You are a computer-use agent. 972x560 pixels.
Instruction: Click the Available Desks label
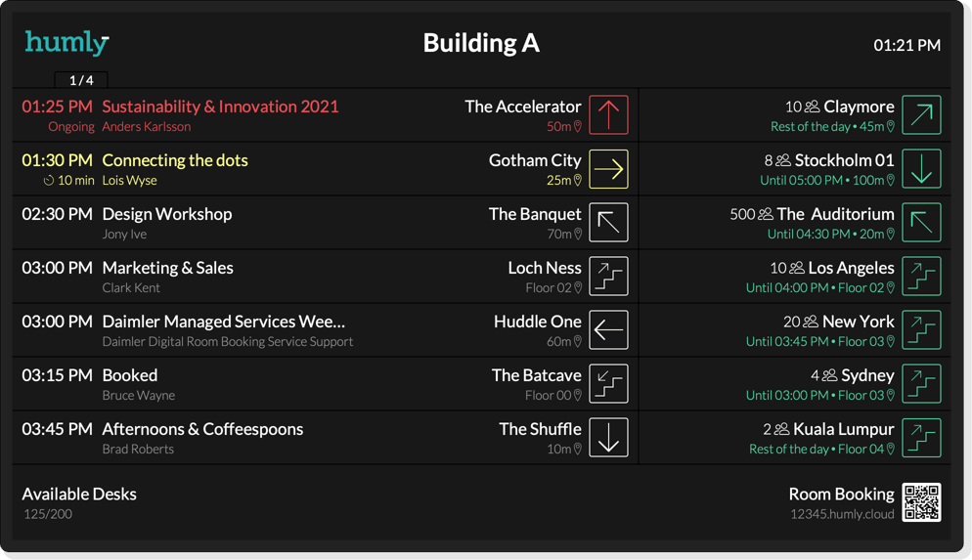pos(79,494)
